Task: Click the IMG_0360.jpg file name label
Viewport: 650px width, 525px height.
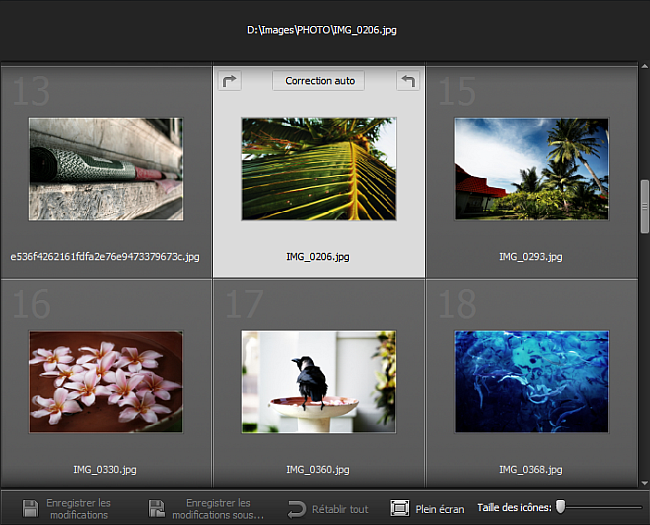Action: pyautogui.click(x=318, y=469)
